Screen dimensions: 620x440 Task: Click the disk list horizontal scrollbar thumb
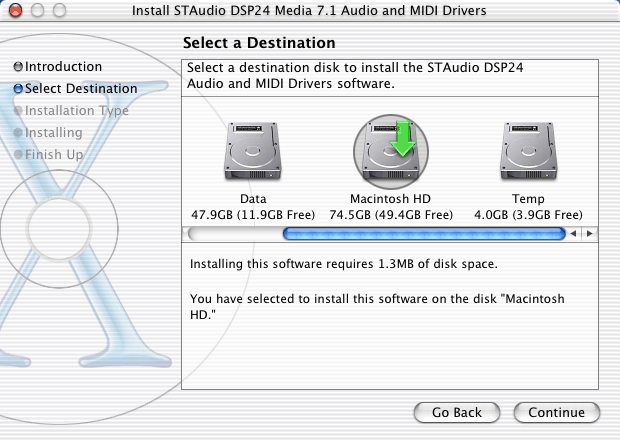click(x=424, y=234)
